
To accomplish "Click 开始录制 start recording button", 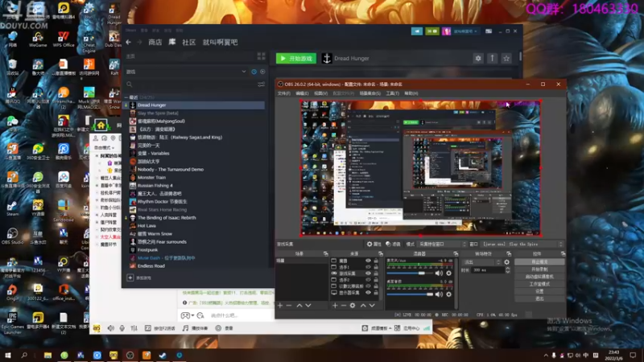I will [x=539, y=269].
